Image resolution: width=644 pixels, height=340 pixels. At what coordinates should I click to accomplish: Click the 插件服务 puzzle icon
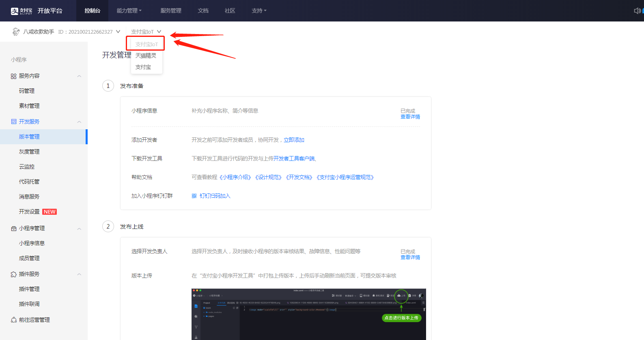click(x=14, y=274)
